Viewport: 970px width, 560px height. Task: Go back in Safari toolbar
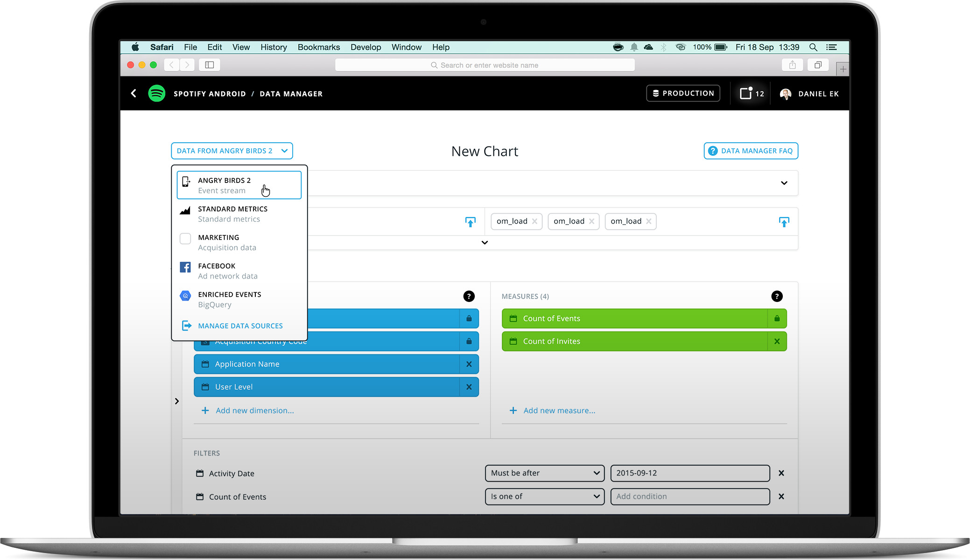pos(171,65)
